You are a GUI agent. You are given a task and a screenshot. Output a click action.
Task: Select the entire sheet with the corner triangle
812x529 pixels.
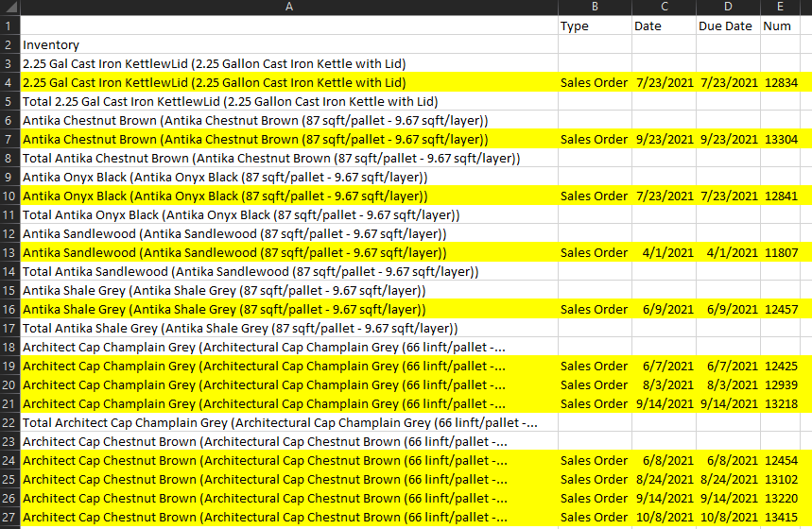9,8
